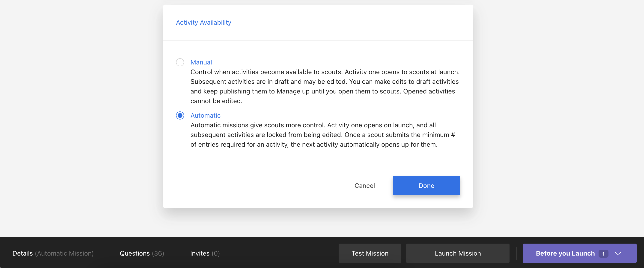The height and width of the screenshot is (268, 644).
Task: Click the Automatic option label
Action: tap(206, 115)
